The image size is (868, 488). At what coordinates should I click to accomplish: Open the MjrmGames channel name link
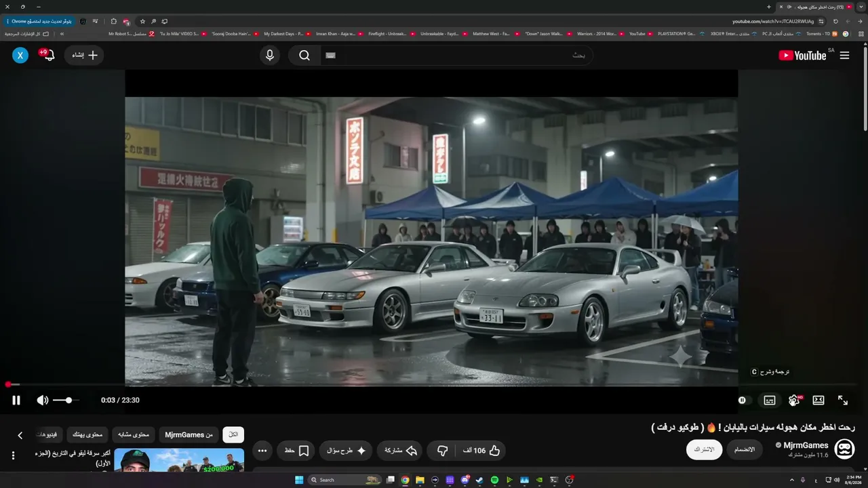click(806, 445)
